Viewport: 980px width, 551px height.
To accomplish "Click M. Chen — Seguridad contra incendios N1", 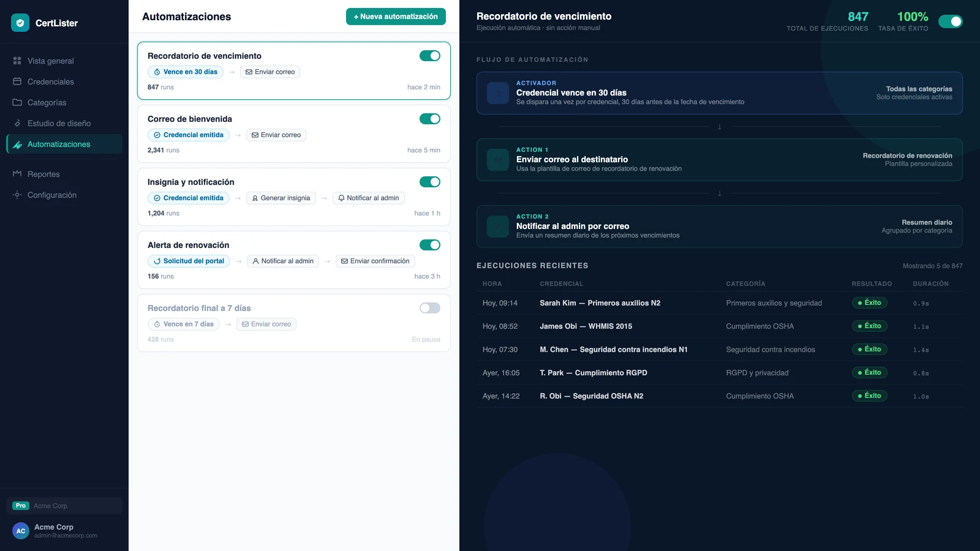I will coord(720,350).
